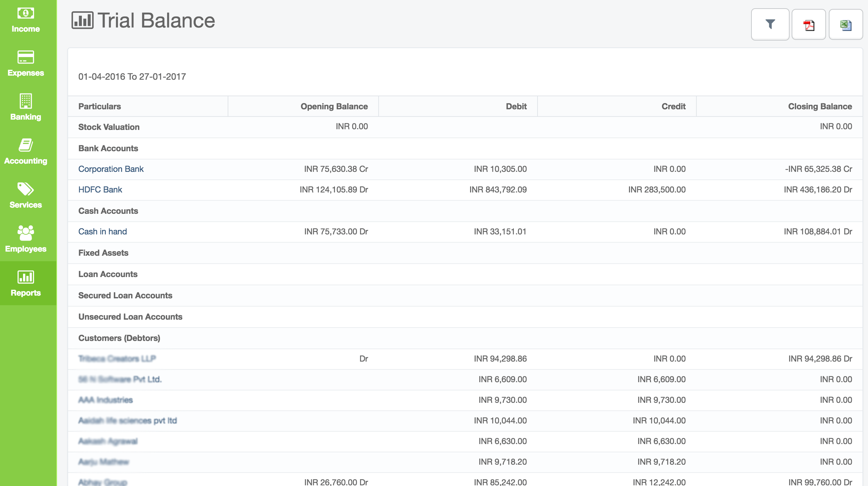Export the trial balance to Excel

tap(846, 24)
